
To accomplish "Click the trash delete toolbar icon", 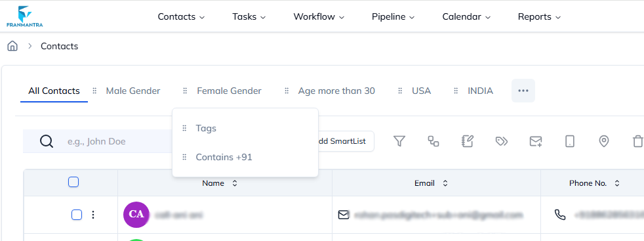I will [x=637, y=141].
